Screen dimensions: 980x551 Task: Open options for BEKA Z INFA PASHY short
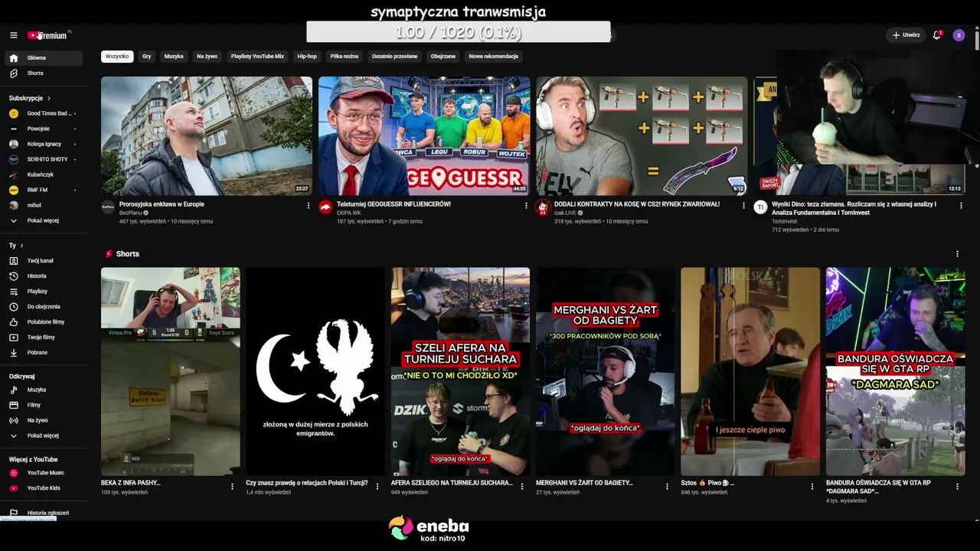(232, 486)
